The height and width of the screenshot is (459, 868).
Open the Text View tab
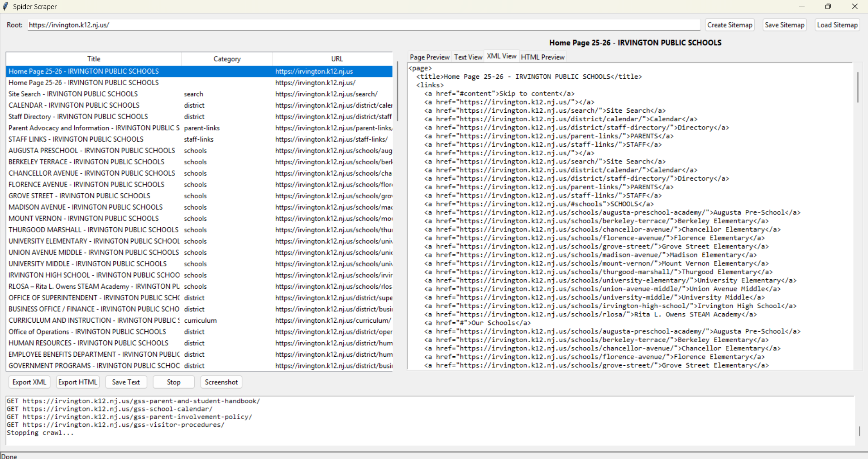(468, 57)
